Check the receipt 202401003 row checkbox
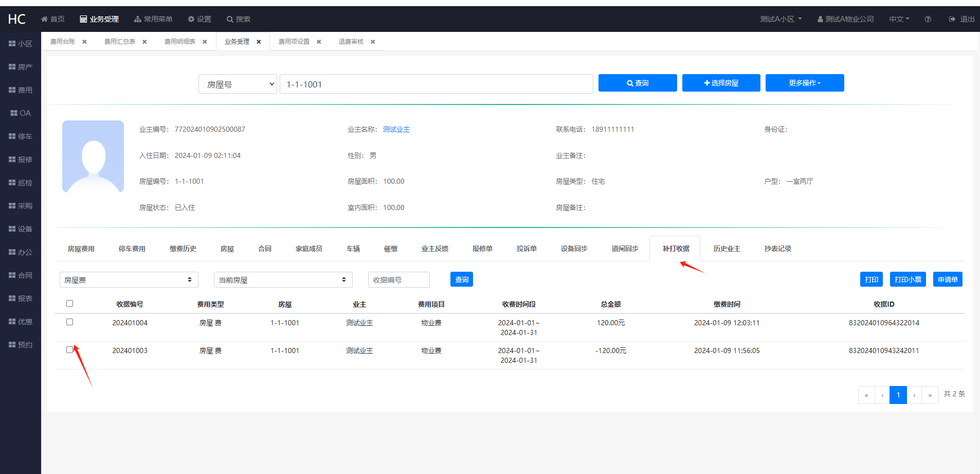The width and height of the screenshot is (980, 474). click(70, 350)
